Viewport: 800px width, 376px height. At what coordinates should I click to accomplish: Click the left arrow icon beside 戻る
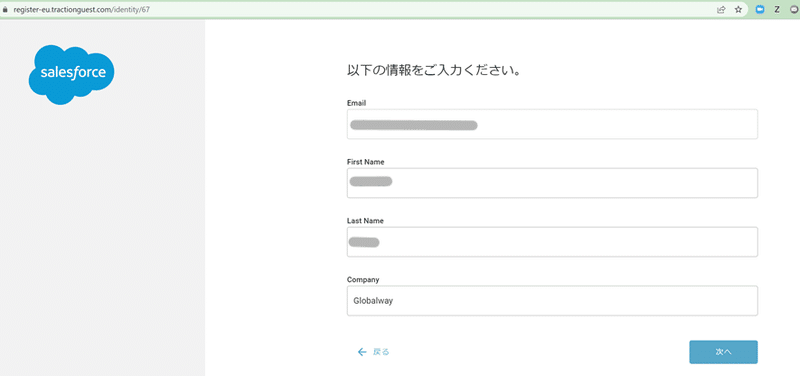(x=362, y=352)
